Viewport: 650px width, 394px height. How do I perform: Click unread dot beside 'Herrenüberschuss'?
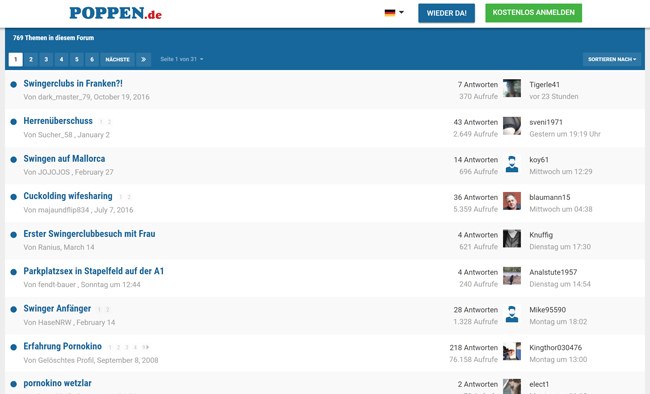click(x=14, y=122)
